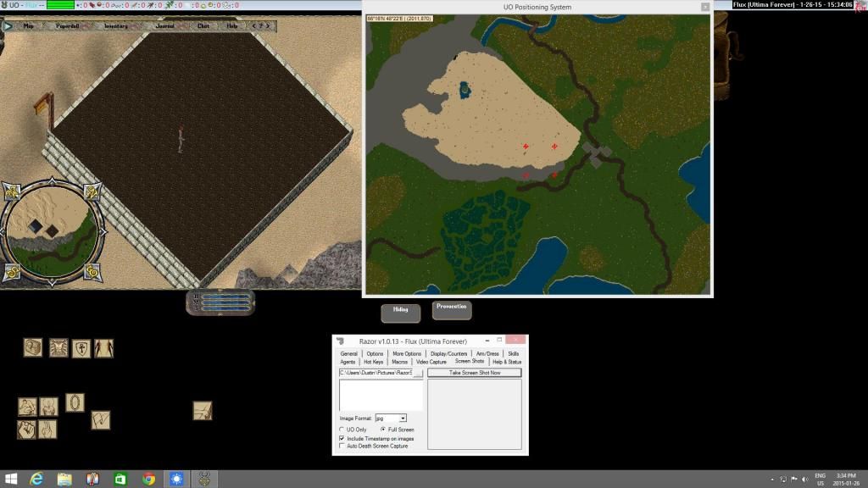The height and width of the screenshot is (488, 868).
Task: Click next arrow in game menu bar
Action: pos(269,26)
